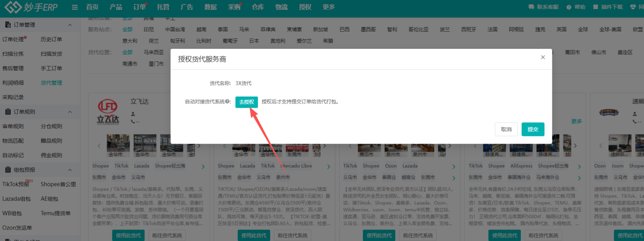Open the 托管 menu

point(163,7)
